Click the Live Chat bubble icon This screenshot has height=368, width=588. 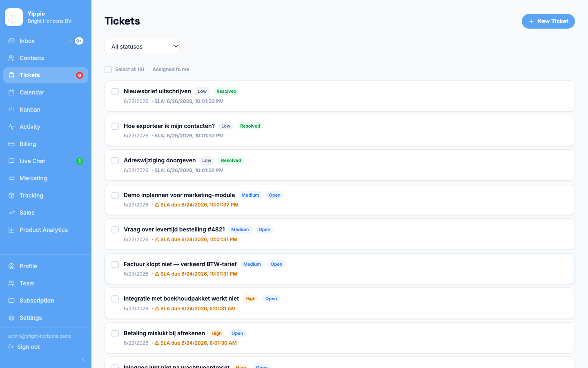coord(11,161)
